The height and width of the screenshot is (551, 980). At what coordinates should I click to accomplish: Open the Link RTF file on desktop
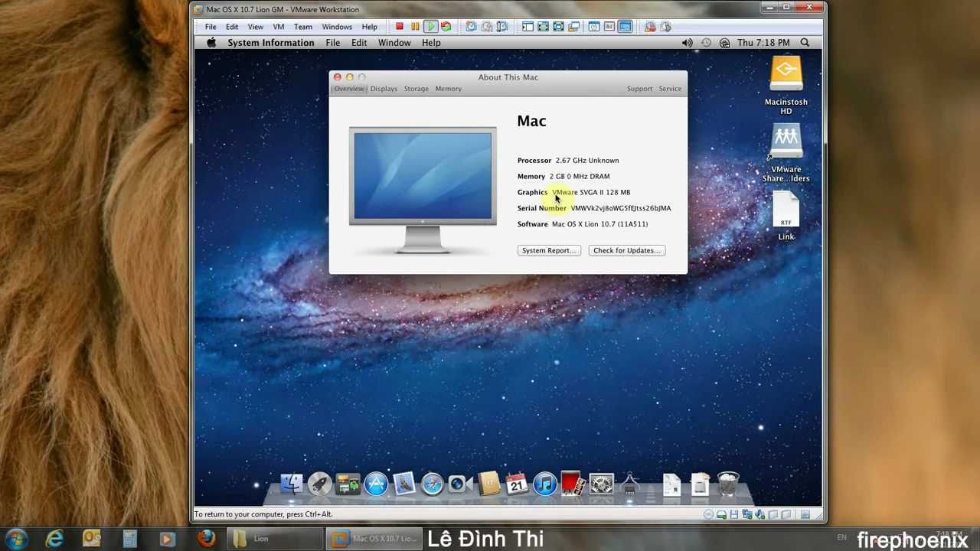786,216
